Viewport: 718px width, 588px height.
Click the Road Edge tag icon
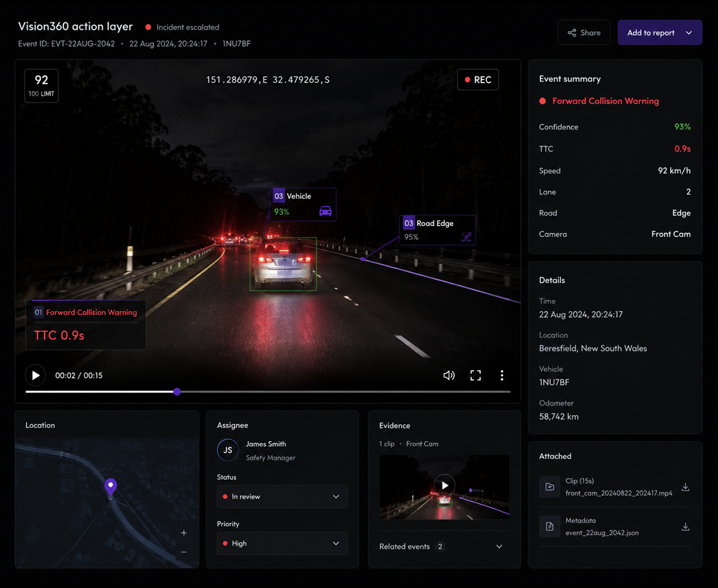pyautogui.click(x=466, y=237)
